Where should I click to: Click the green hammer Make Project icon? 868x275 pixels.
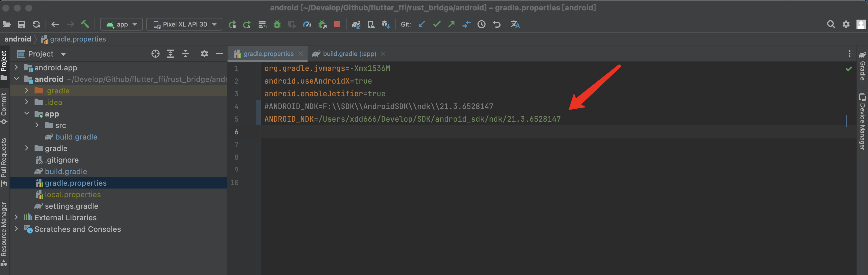[x=85, y=24]
